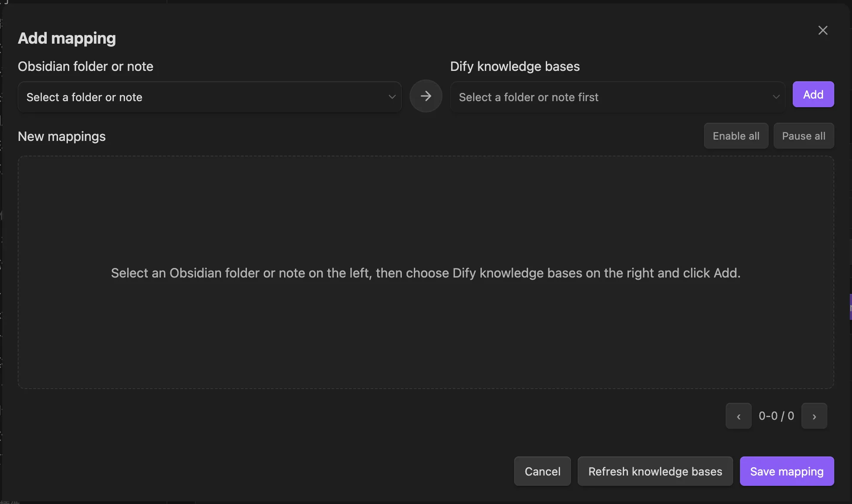The height and width of the screenshot is (504, 852).
Task: Click the '0-0 / 0' pagination indicator
Action: click(x=776, y=416)
